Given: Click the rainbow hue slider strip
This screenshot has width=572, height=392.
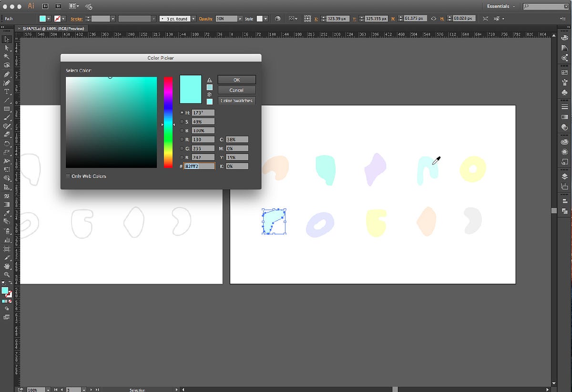Looking at the screenshot, I should click(168, 122).
